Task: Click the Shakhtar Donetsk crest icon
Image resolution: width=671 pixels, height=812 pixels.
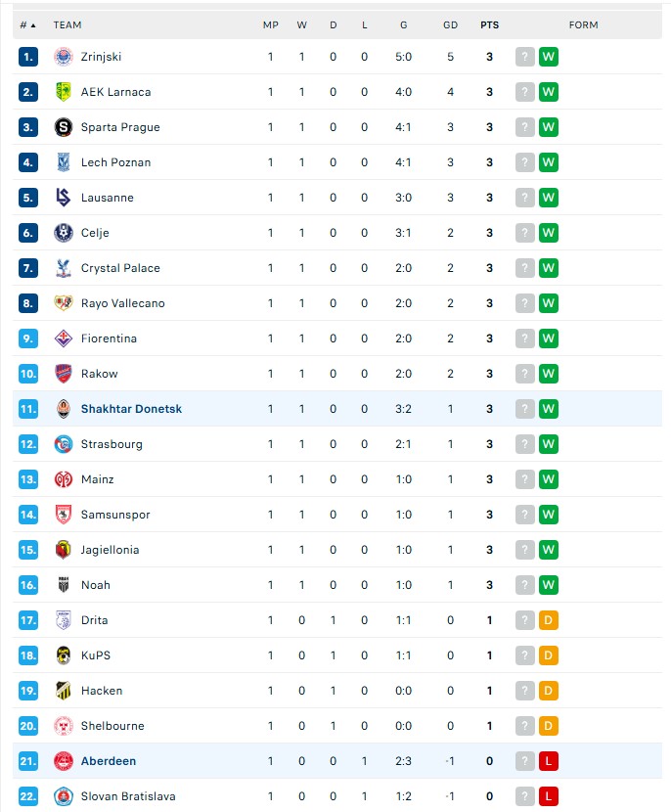Action: 63,409
